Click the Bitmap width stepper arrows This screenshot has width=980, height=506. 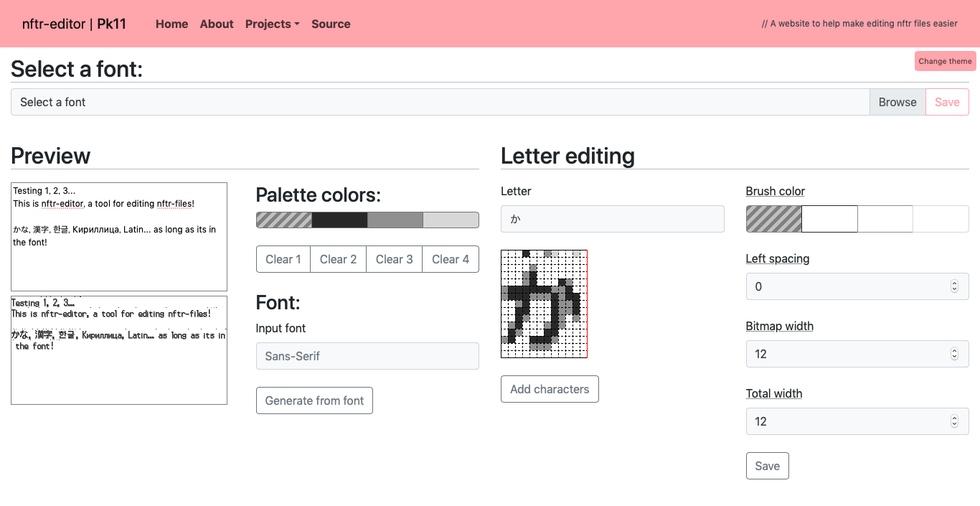tap(954, 354)
